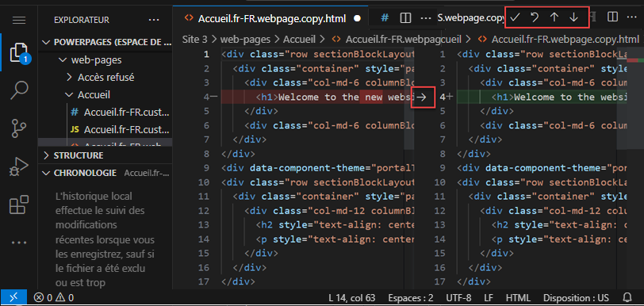Discard changes with the undo arrow icon
This screenshot has height=306, width=644.
[535, 17]
